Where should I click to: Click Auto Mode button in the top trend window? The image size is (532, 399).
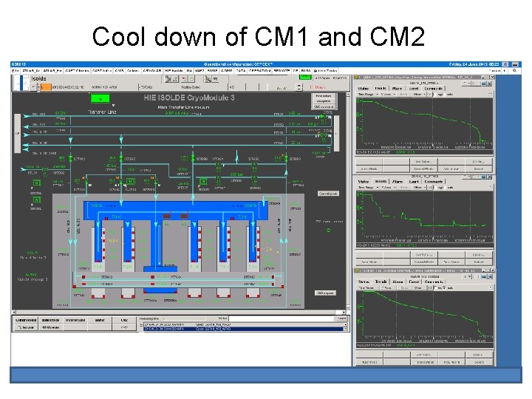[369, 168]
